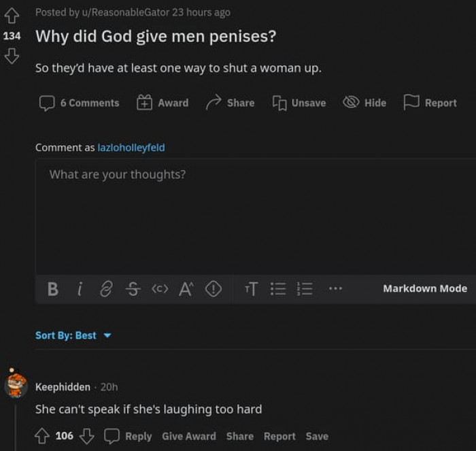This screenshot has width=476, height=451.
Task: Open the Share post option
Action: [231, 103]
